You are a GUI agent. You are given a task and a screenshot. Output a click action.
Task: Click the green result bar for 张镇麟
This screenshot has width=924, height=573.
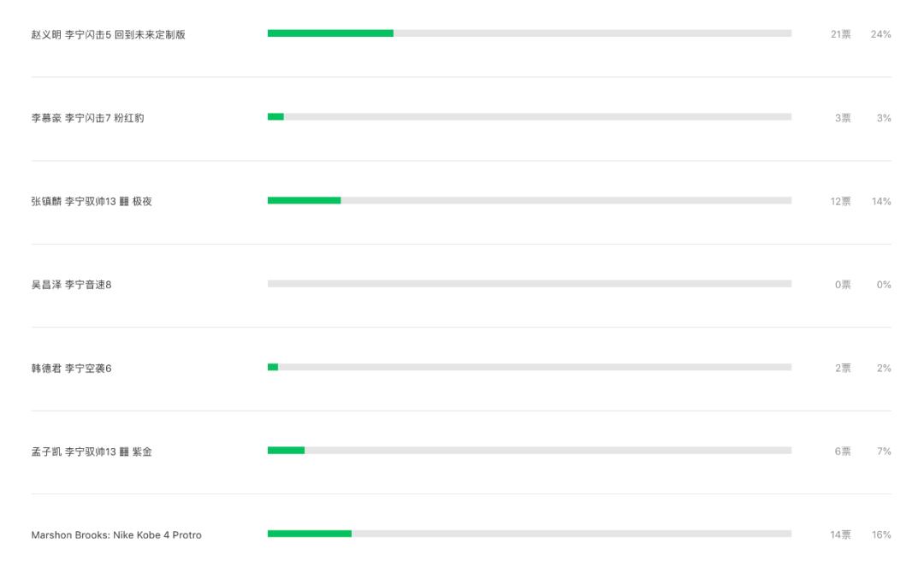(x=304, y=200)
